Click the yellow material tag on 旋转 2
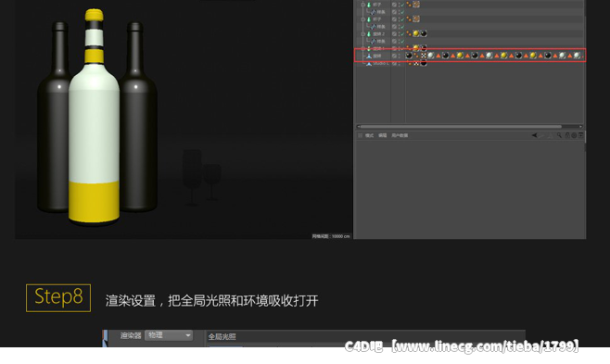This screenshot has width=610, height=364. (x=416, y=33)
